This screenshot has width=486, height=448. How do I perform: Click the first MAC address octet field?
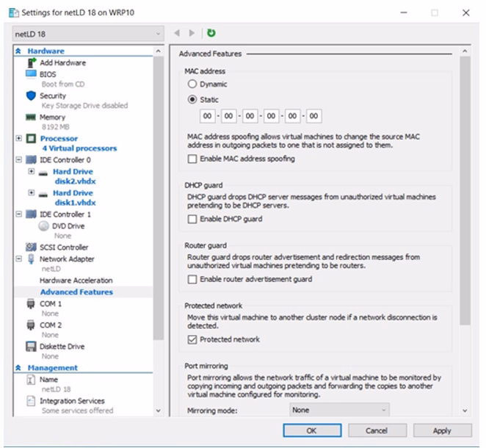(x=208, y=116)
